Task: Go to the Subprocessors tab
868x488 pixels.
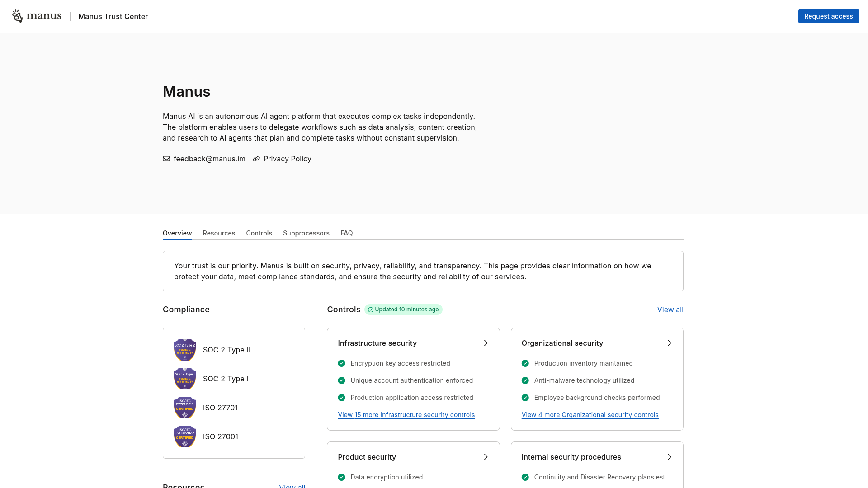Action: point(306,233)
